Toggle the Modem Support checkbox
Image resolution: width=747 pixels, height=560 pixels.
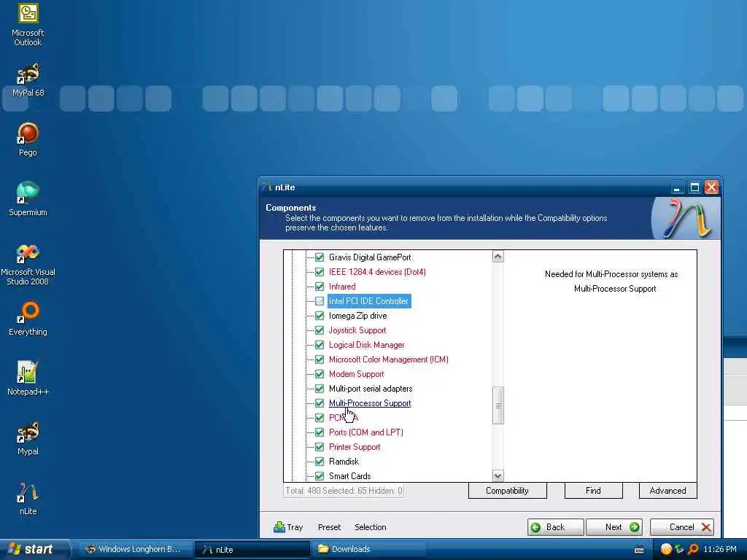(320, 374)
